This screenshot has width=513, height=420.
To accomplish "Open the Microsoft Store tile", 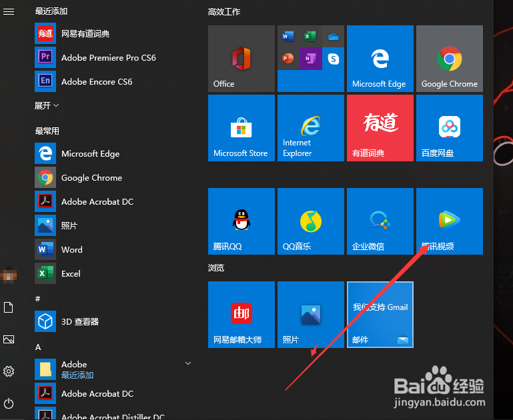I will pyautogui.click(x=241, y=128).
